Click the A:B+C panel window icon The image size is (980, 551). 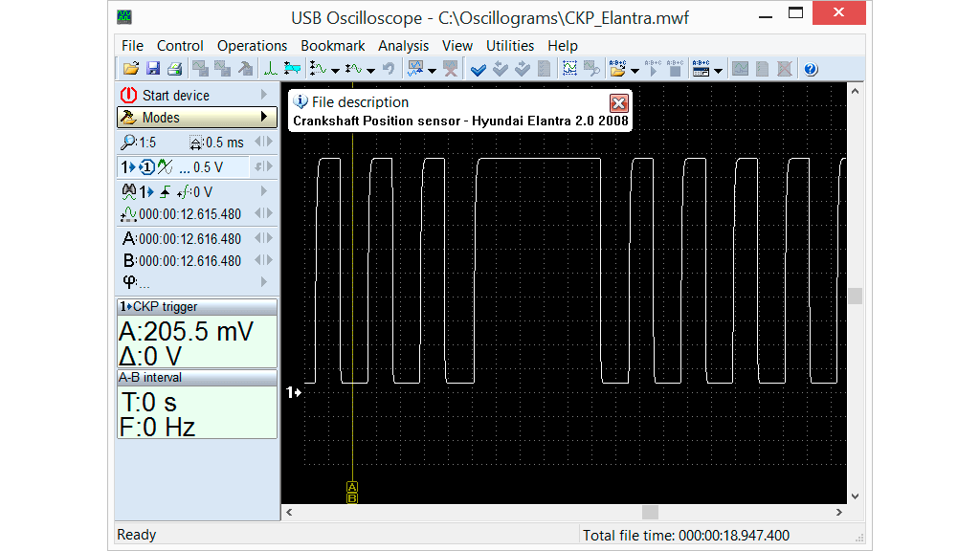tap(702, 69)
